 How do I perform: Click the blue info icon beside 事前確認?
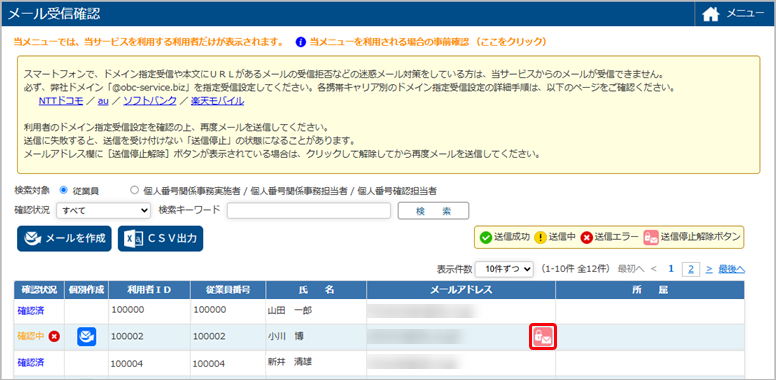coord(300,43)
